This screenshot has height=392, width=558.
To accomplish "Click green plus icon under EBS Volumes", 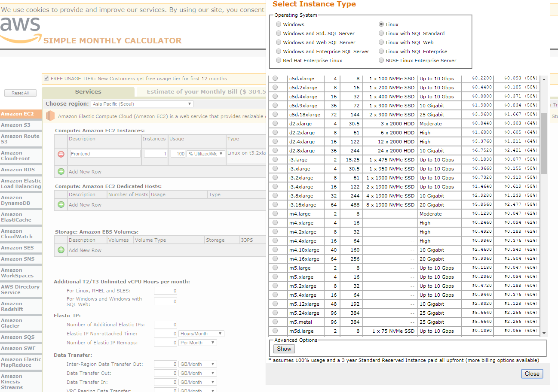I will (61, 250).
